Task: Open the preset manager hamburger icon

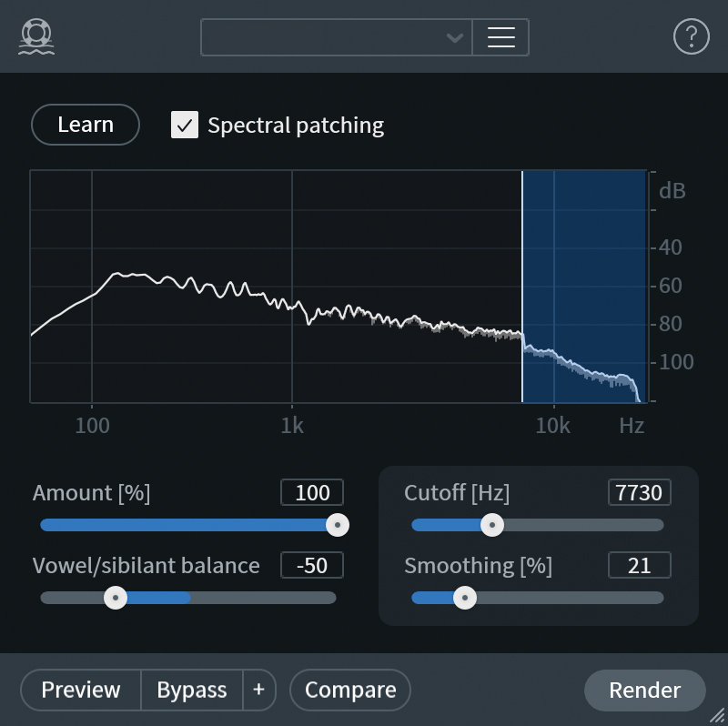Action: click(500, 36)
